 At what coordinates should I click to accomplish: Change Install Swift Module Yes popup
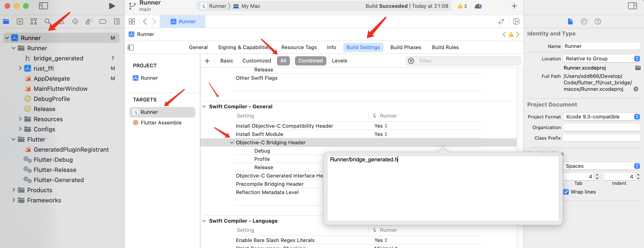[381, 134]
